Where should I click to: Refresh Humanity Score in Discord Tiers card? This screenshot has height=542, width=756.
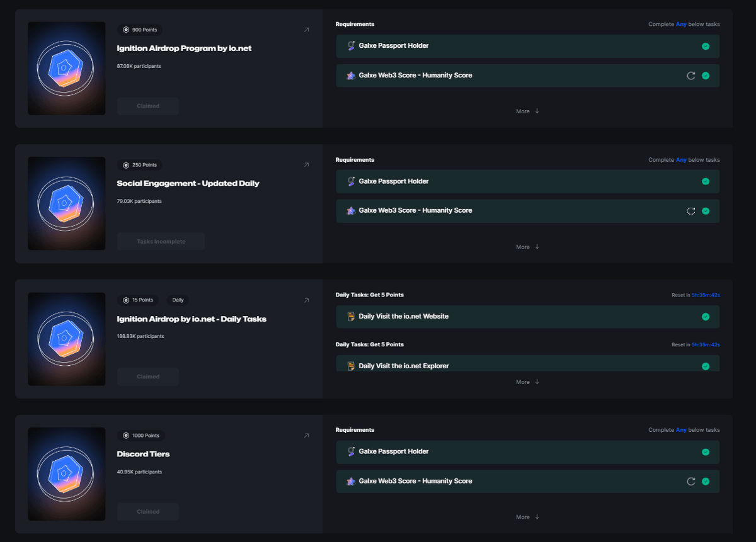pos(691,482)
